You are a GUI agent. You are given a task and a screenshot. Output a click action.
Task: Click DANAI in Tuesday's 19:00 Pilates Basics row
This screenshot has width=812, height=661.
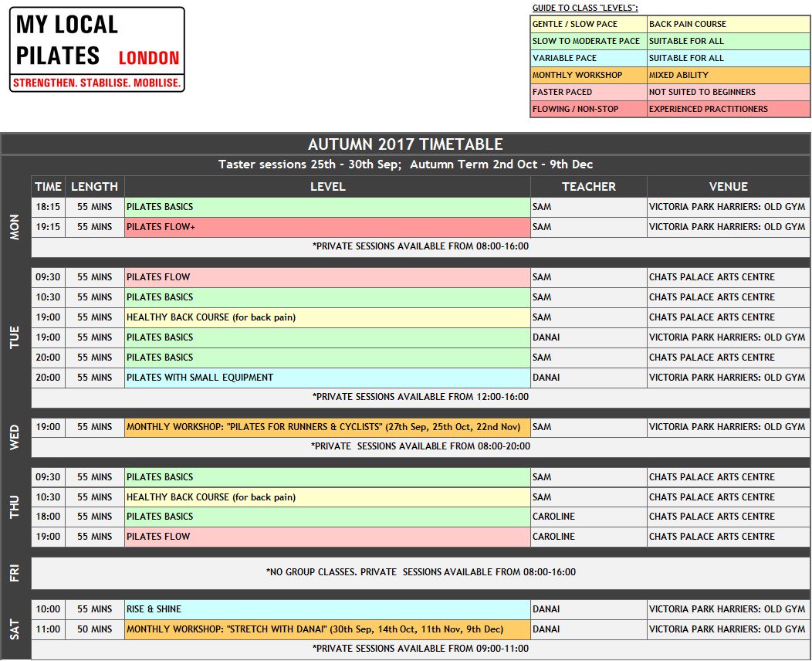(x=589, y=337)
